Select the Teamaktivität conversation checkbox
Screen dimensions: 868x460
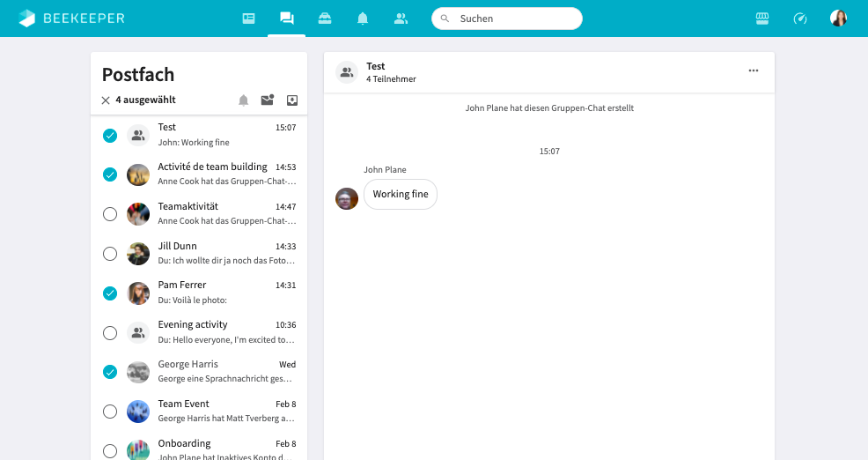pyautogui.click(x=110, y=214)
